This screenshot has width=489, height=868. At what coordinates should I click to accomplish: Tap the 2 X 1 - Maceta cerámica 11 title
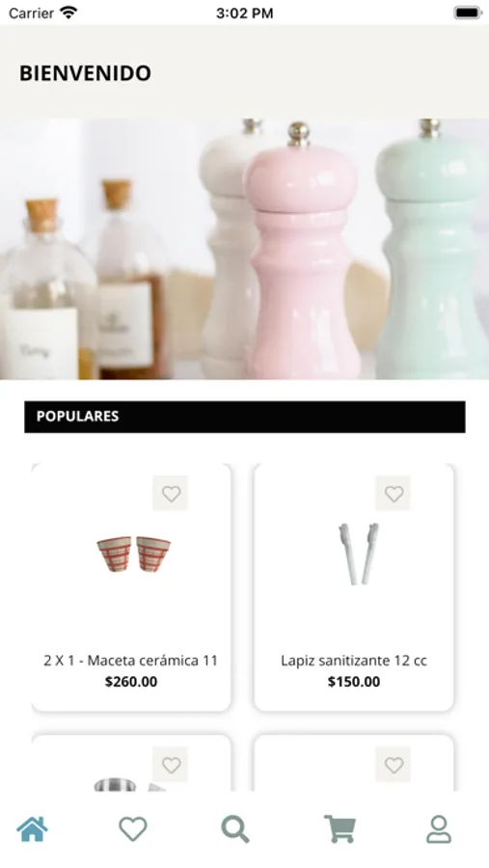coord(131,661)
